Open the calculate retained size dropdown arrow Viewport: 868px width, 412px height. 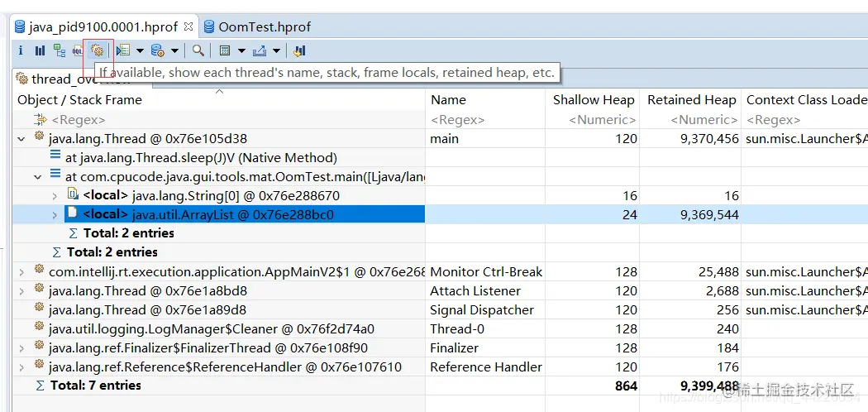[242, 51]
